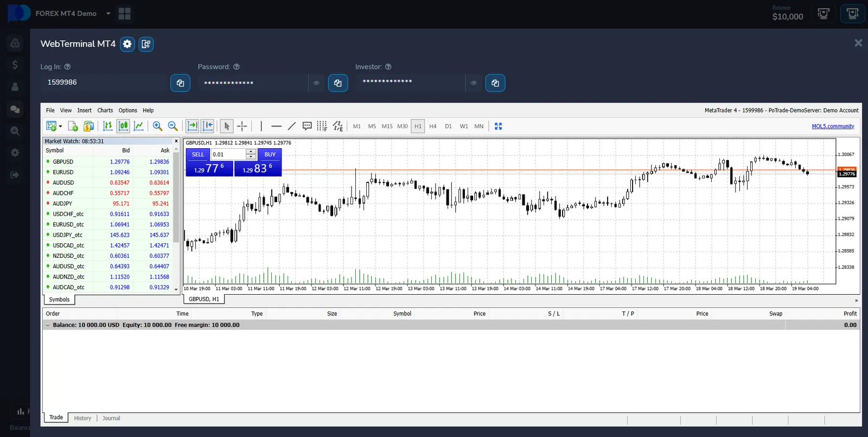
Task: Open the FOREX MT4 Demo account dropdown
Action: click(x=108, y=14)
